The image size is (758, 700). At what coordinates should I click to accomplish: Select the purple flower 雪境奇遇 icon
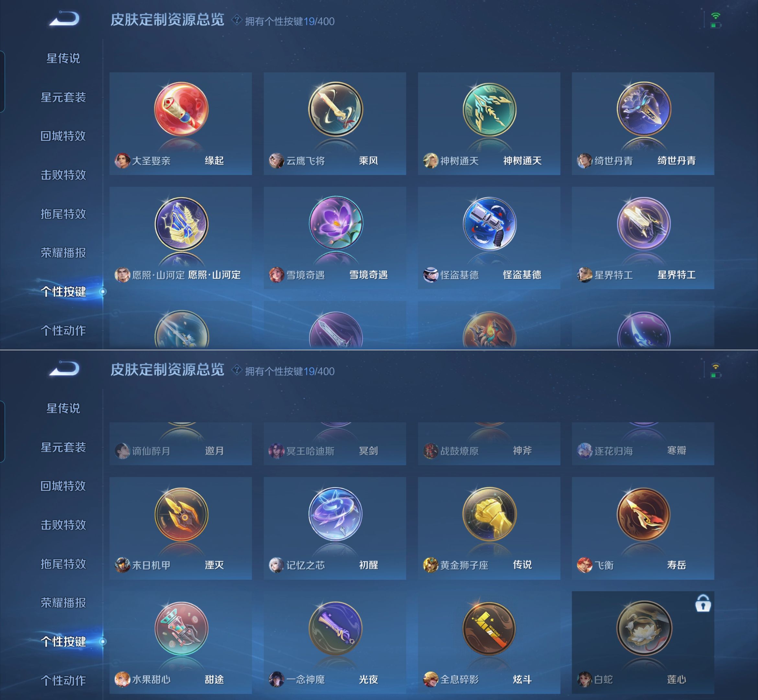coord(336,224)
